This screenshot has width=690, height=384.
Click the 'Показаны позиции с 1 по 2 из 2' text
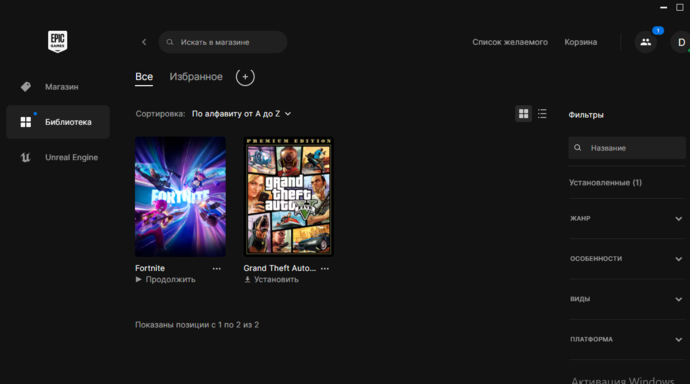tap(197, 325)
